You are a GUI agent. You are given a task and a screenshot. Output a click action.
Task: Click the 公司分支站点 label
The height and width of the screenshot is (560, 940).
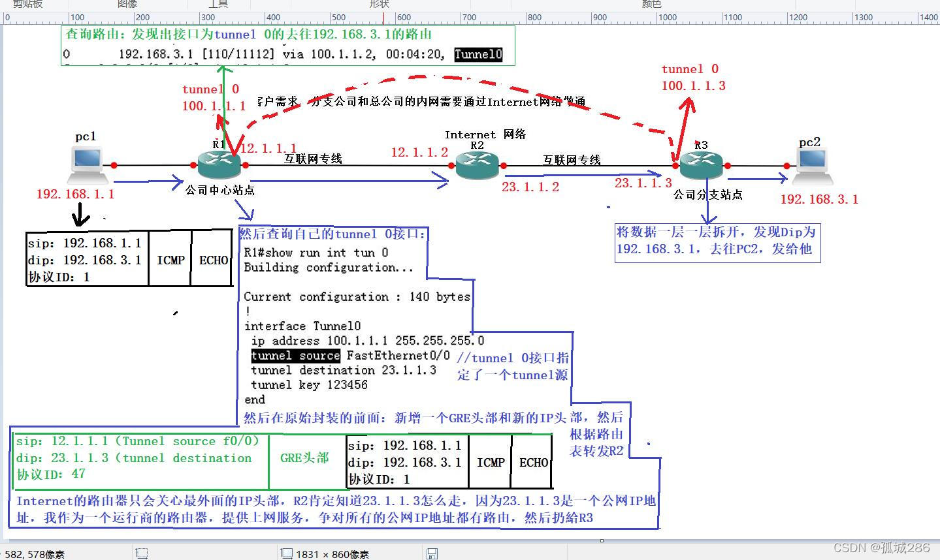708,194
